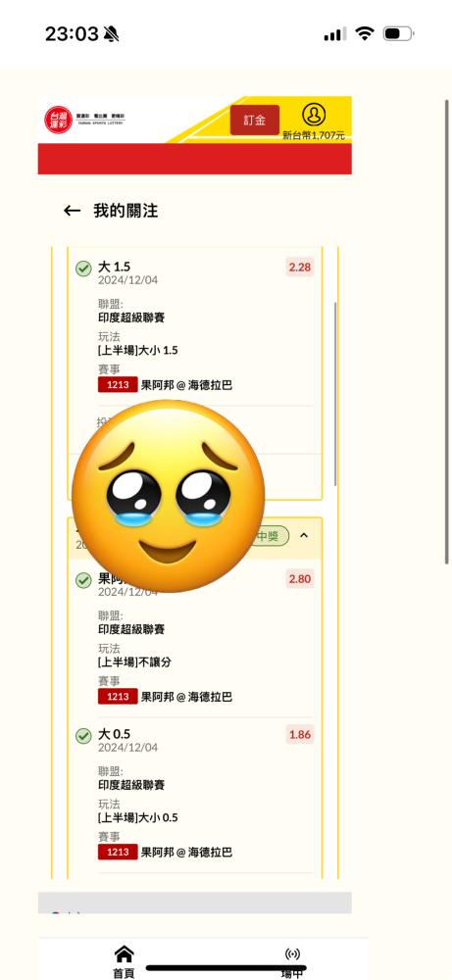Tap the green check beside 大 1.5
Viewport: 452px width, 980px height.
(83, 269)
